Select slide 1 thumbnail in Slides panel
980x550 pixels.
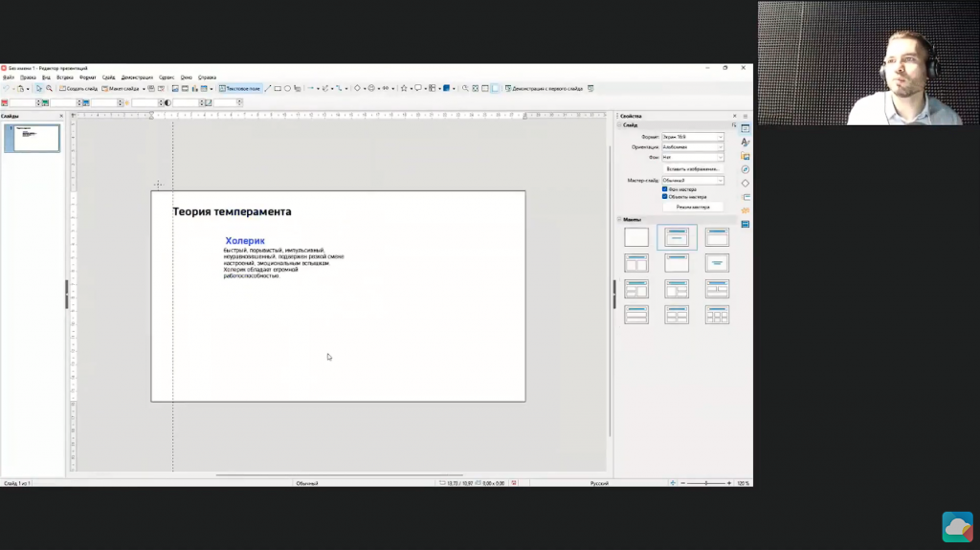32,138
